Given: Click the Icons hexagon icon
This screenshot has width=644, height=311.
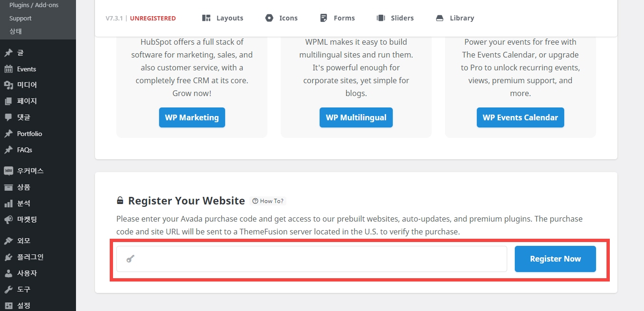Looking at the screenshot, I should [x=269, y=18].
